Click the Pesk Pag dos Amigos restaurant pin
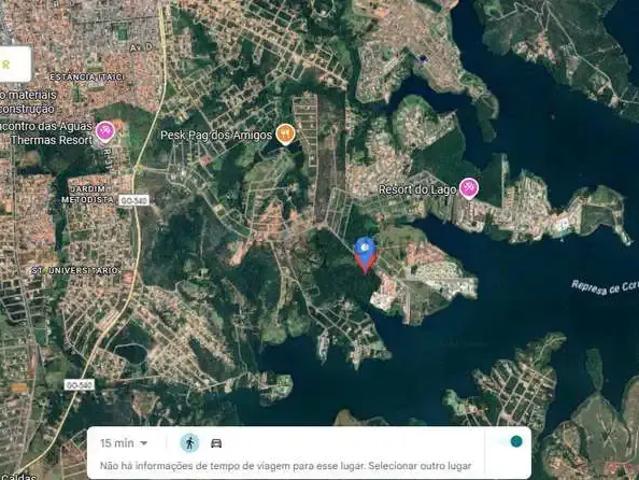 pos(285,134)
